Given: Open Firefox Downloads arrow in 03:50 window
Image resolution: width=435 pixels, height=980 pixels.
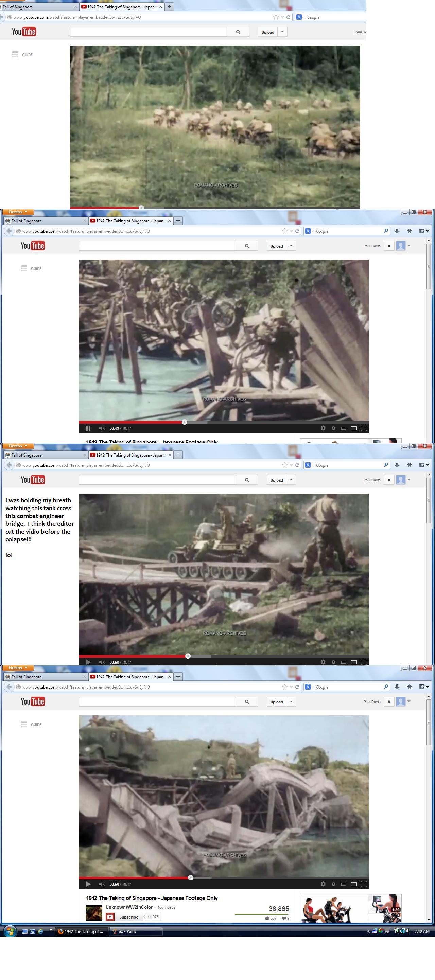Looking at the screenshot, I should [x=397, y=465].
